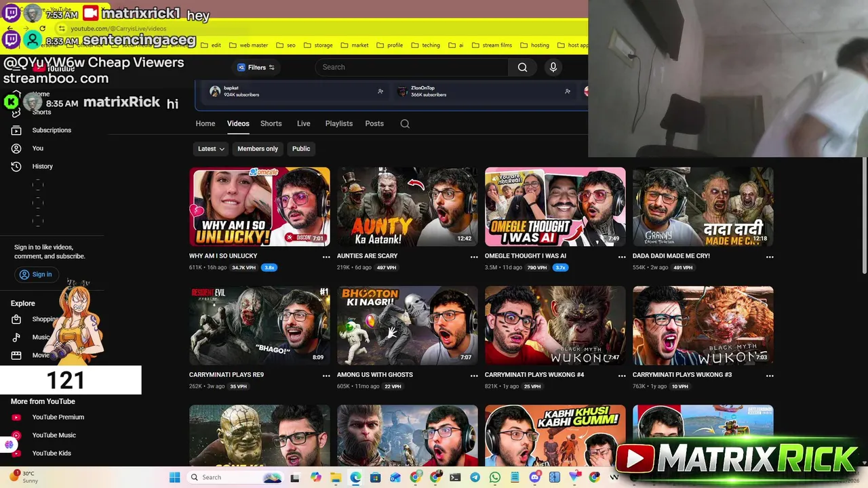Open Terminal from the taskbar

(455, 477)
